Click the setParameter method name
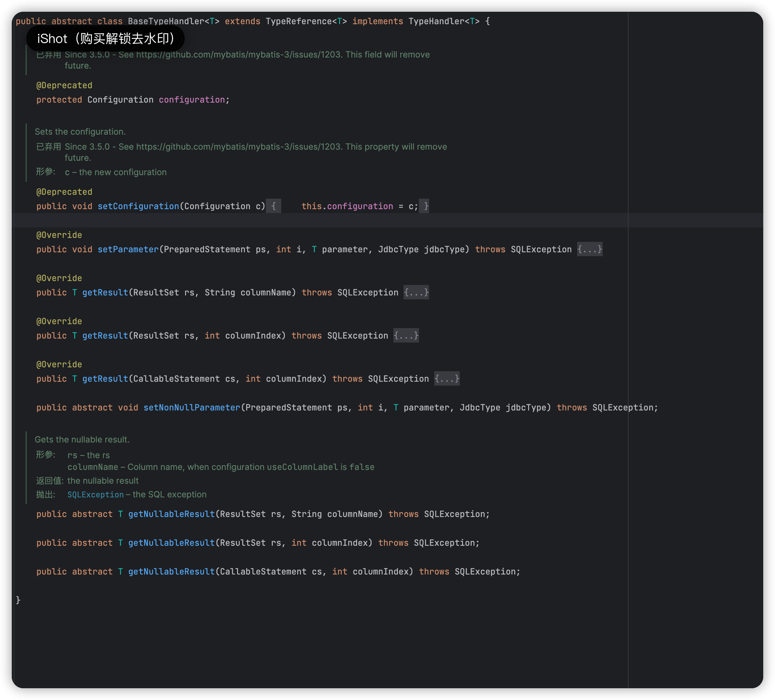This screenshot has height=700, width=775. pos(128,249)
